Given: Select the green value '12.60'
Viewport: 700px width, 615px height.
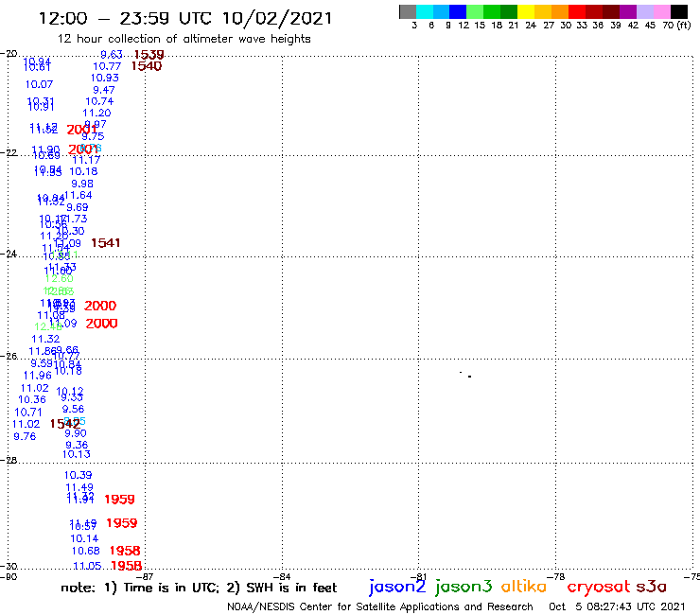Looking at the screenshot, I should pos(59,279).
